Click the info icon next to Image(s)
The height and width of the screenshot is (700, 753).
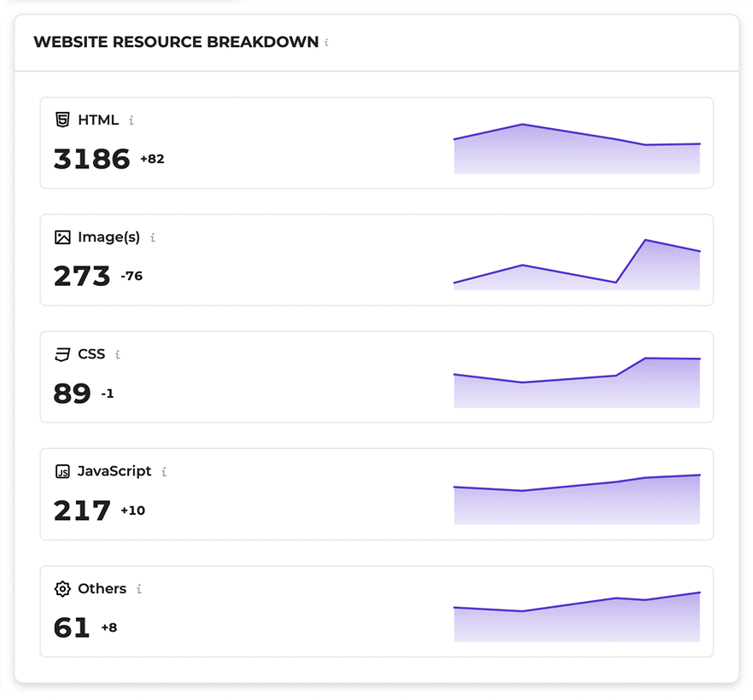153,238
